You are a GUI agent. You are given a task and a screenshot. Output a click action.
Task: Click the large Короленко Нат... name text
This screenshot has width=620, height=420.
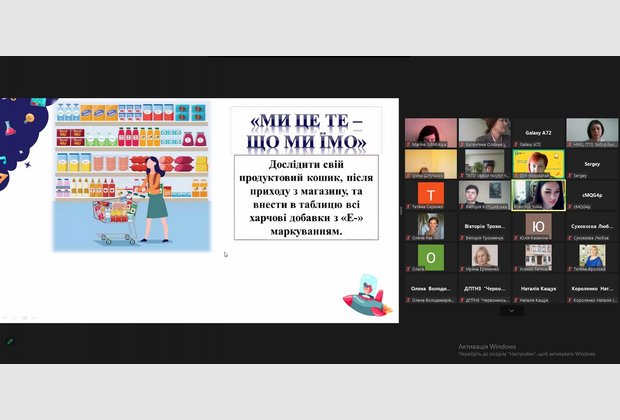[592, 289]
